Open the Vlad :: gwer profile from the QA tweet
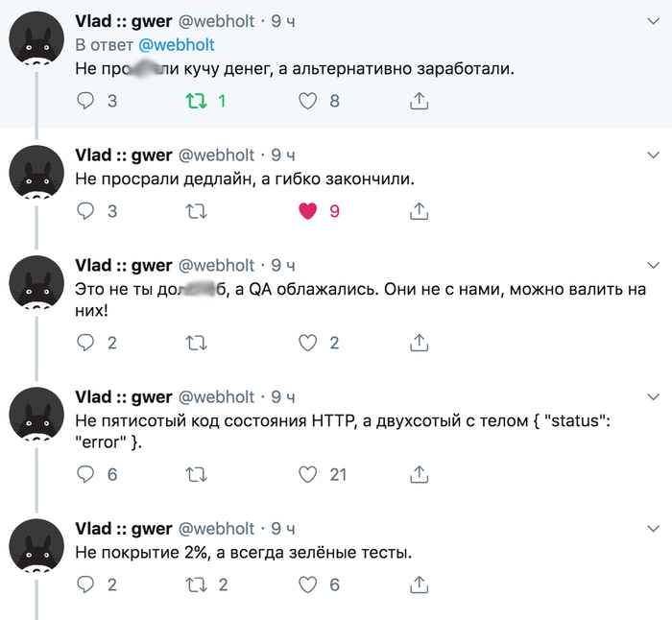 [123, 265]
